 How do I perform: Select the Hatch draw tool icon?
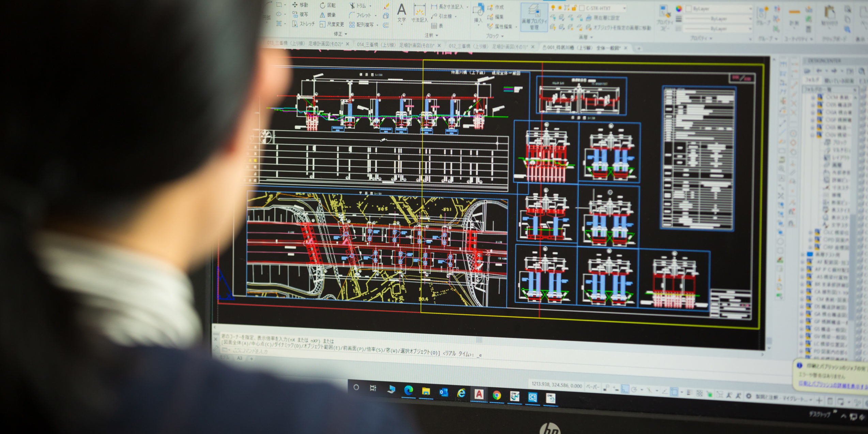click(x=279, y=24)
